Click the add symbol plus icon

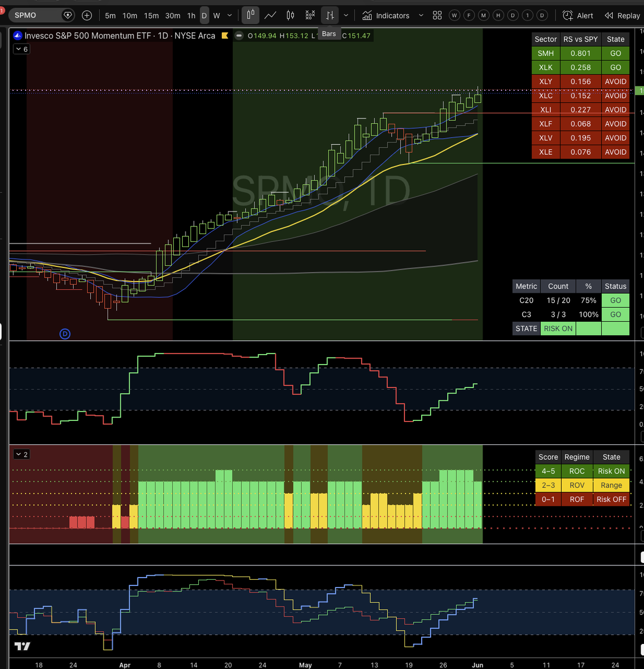87,16
